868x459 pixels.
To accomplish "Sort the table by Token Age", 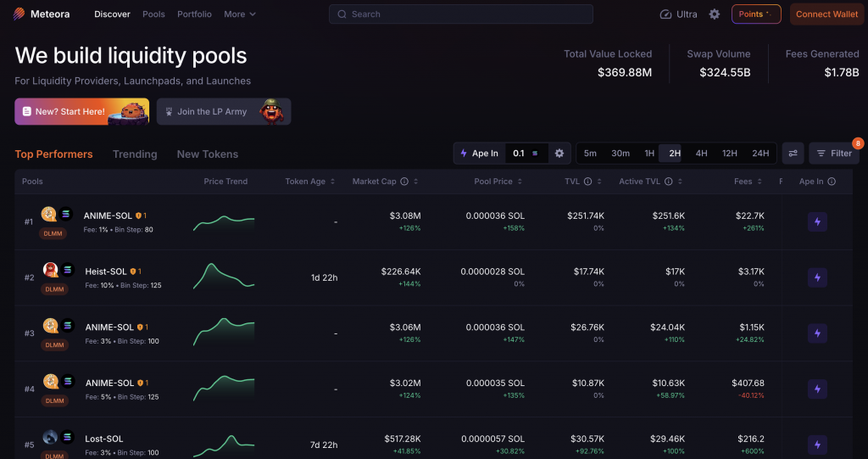I will tap(310, 182).
